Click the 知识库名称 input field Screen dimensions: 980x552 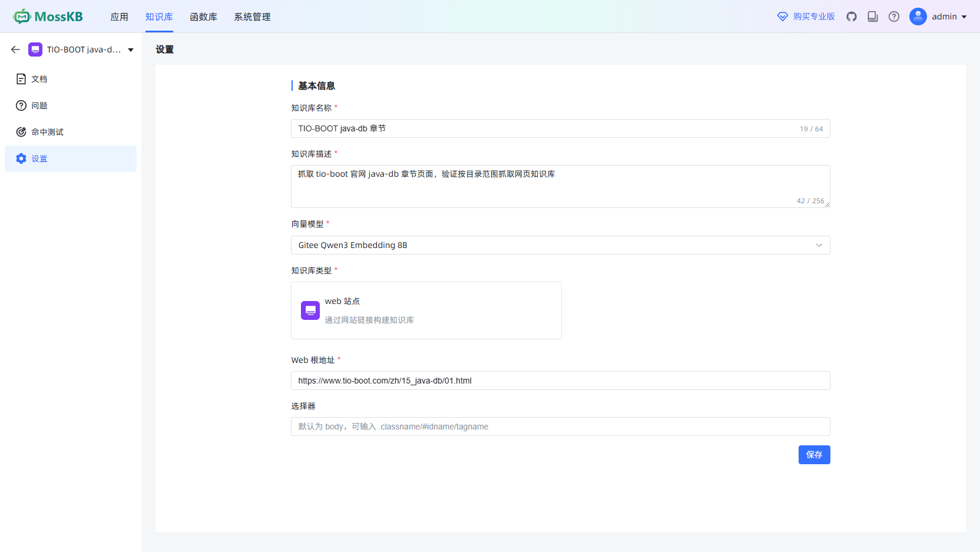coord(561,128)
